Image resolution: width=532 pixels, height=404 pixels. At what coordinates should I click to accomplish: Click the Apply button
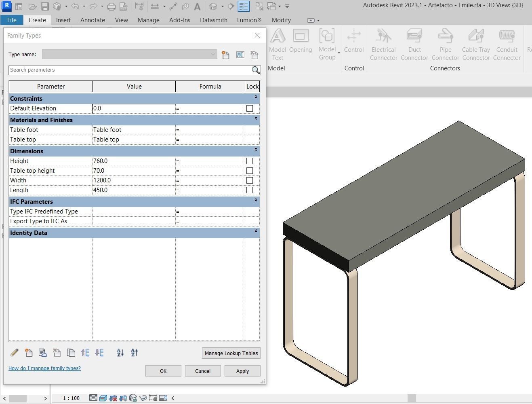[242, 371]
